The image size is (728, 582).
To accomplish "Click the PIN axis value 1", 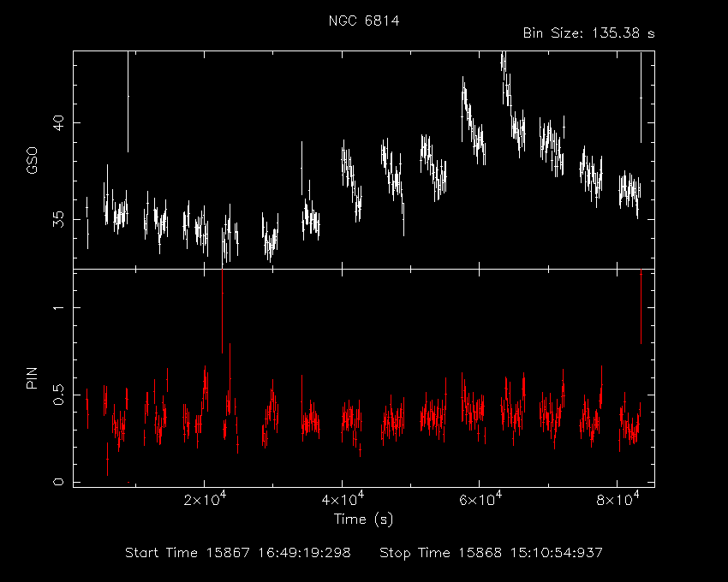I will (x=58, y=308).
